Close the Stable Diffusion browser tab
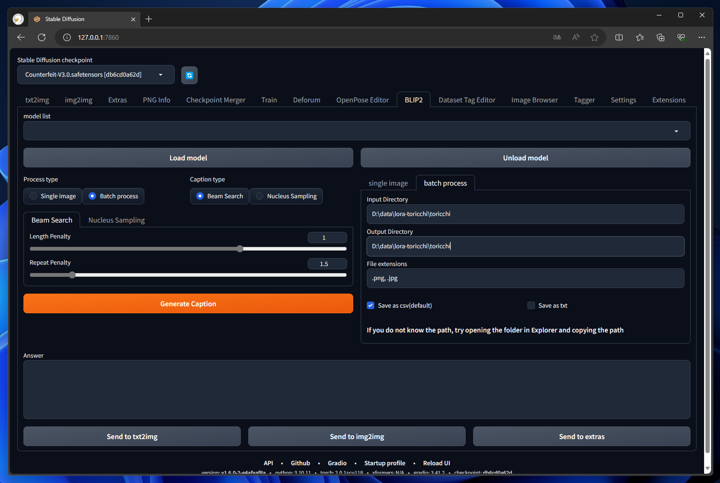 (133, 19)
